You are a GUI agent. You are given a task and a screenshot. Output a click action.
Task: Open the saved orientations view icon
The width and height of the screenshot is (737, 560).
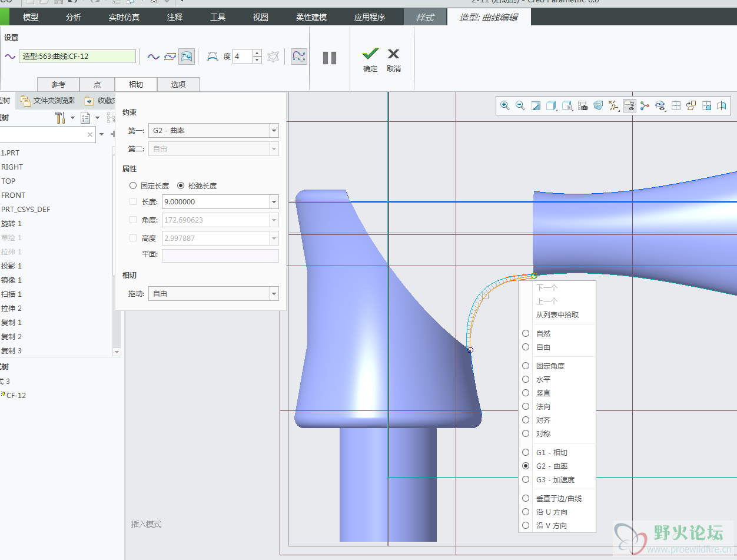(567, 105)
